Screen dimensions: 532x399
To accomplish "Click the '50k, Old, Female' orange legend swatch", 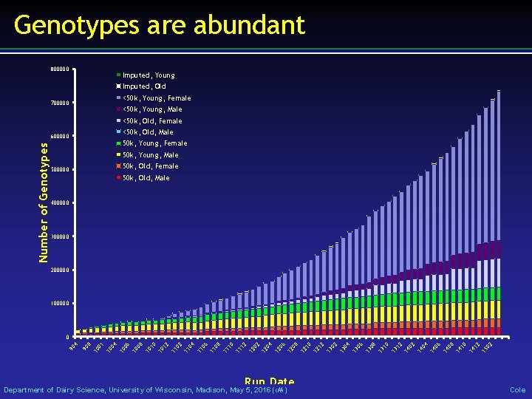I will pyautogui.click(x=118, y=166).
